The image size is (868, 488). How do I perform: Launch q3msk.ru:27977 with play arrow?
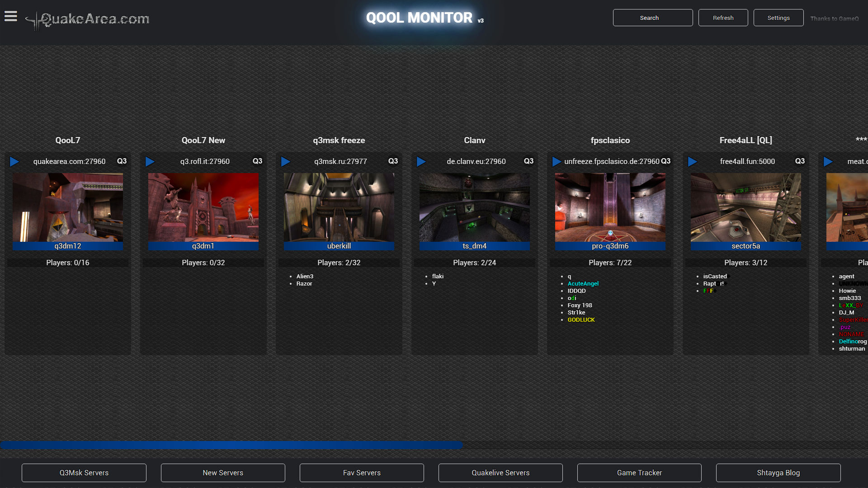pos(286,162)
